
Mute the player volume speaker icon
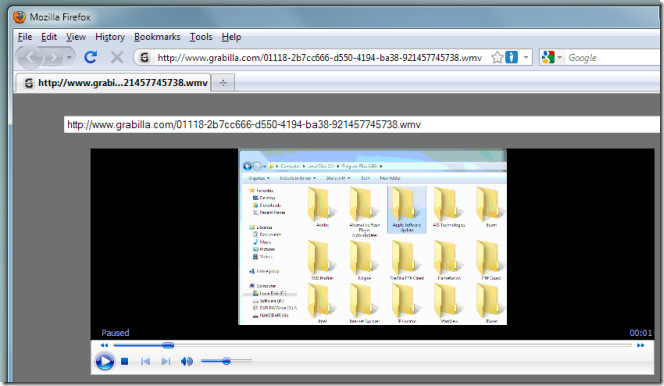click(x=186, y=361)
